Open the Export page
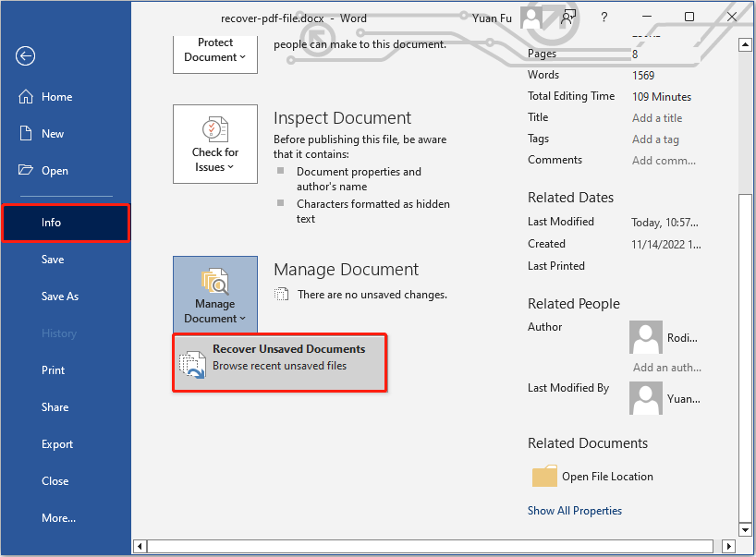 click(x=66, y=444)
